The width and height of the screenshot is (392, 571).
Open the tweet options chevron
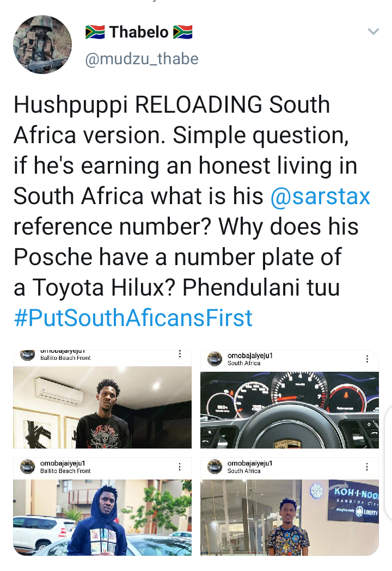(x=373, y=32)
